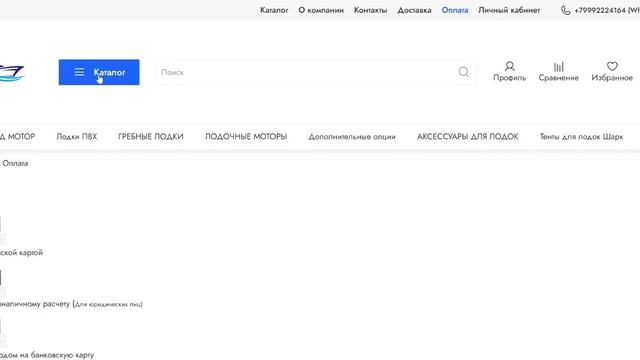Viewport: 640px width, 360px height.
Task: Click the Оплата breadcrumb text
Action: point(15,163)
